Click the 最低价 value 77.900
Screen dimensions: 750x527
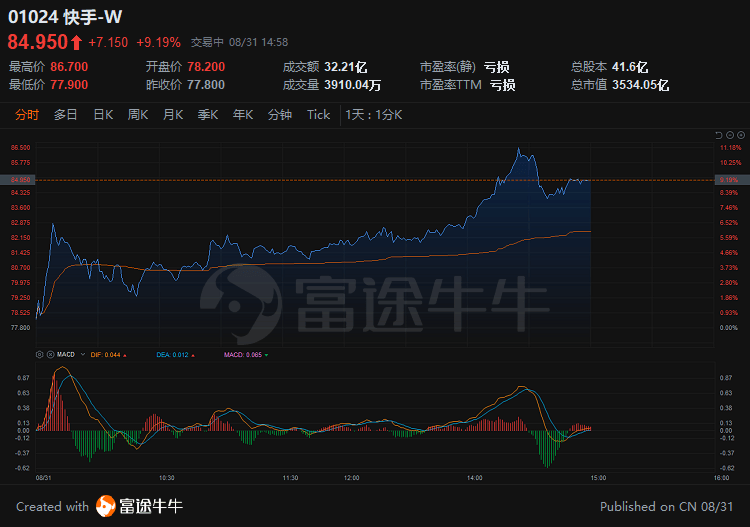(x=69, y=85)
